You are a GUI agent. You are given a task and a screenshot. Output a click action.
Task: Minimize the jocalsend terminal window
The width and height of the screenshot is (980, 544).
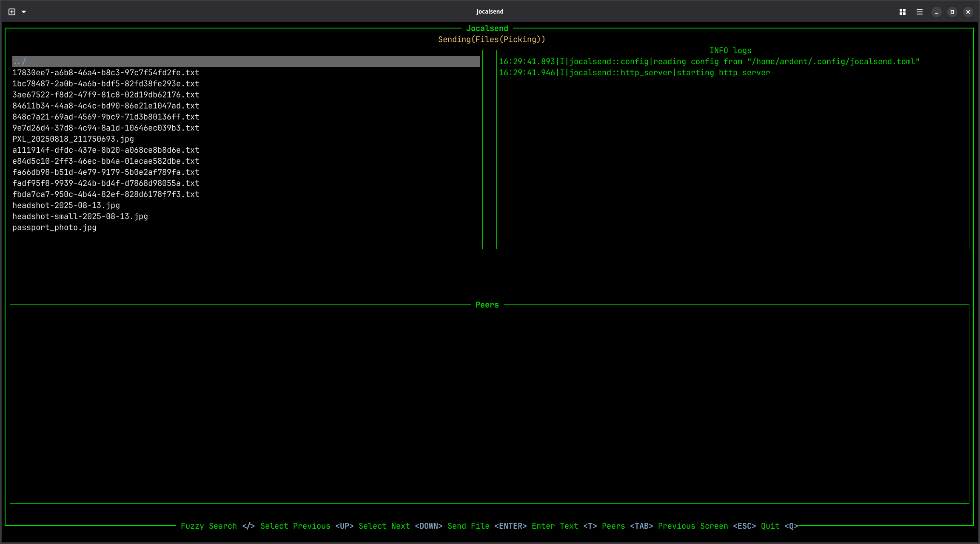tap(936, 12)
